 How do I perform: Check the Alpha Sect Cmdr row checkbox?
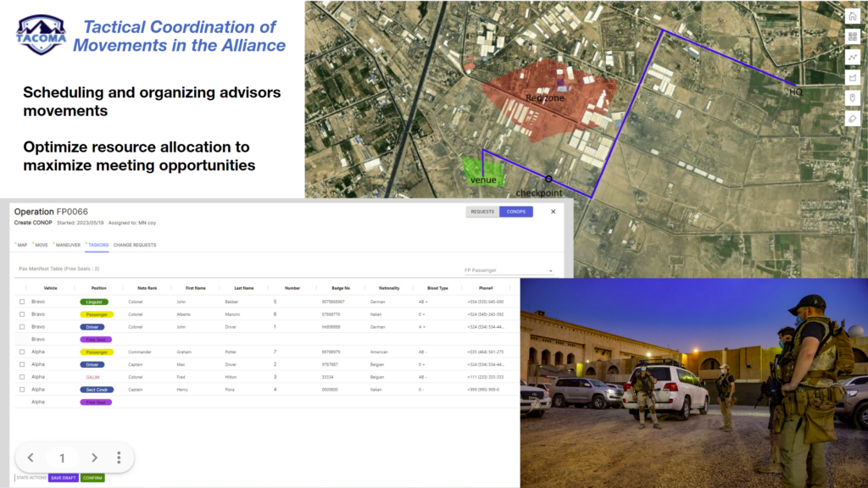22,390
